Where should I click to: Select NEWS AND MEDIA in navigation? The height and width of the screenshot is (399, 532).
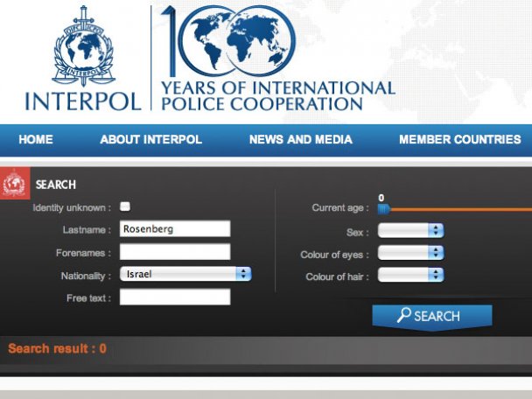coord(300,140)
